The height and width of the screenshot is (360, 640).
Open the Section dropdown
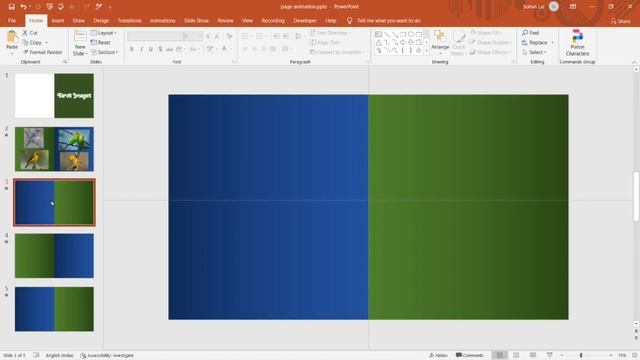point(104,52)
